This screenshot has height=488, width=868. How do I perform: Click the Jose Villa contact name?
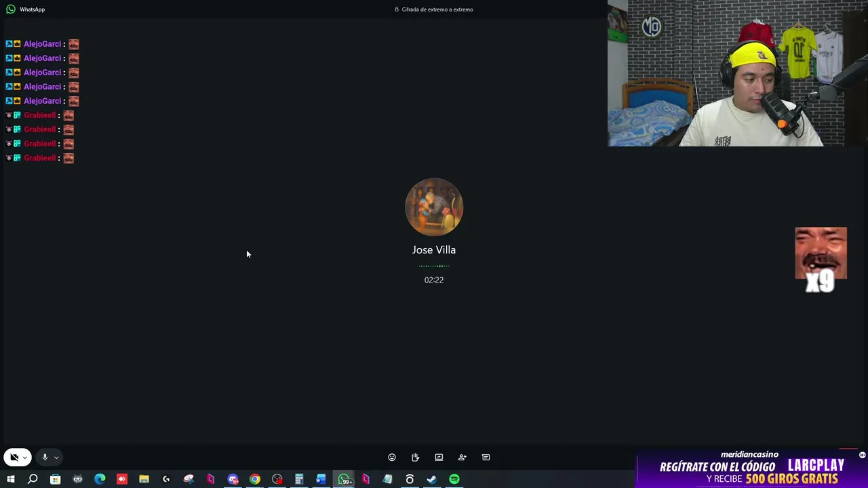click(434, 250)
